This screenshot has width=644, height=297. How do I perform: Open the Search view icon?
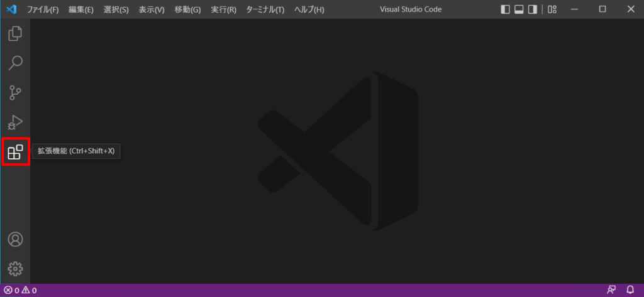15,63
